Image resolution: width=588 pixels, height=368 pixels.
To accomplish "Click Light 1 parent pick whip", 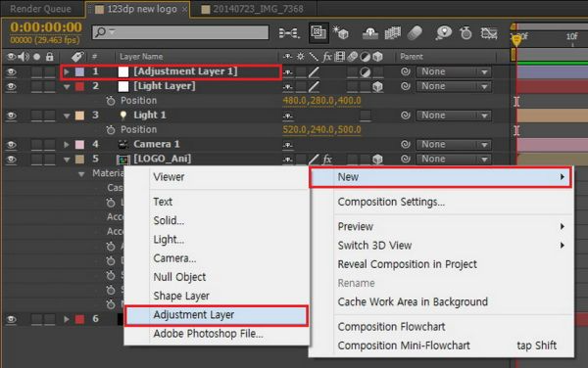I will (x=406, y=115).
